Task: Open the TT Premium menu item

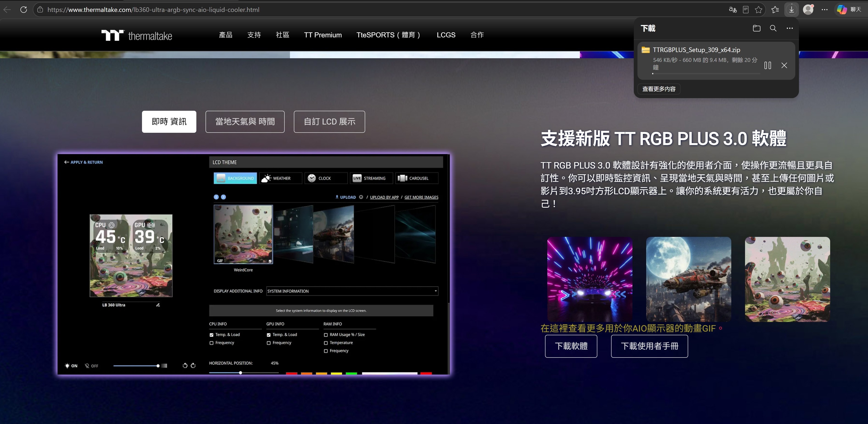Action: point(323,35)
